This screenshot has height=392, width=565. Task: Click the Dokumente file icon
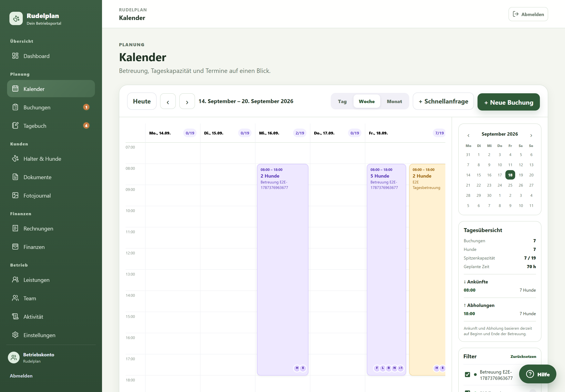point(15,177)
